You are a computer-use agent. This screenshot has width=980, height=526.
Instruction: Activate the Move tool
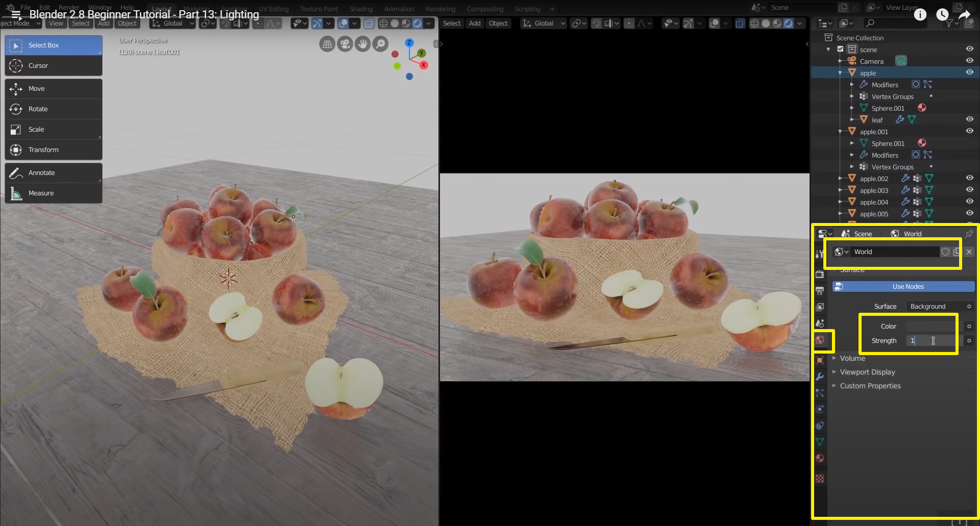(54, 89)
